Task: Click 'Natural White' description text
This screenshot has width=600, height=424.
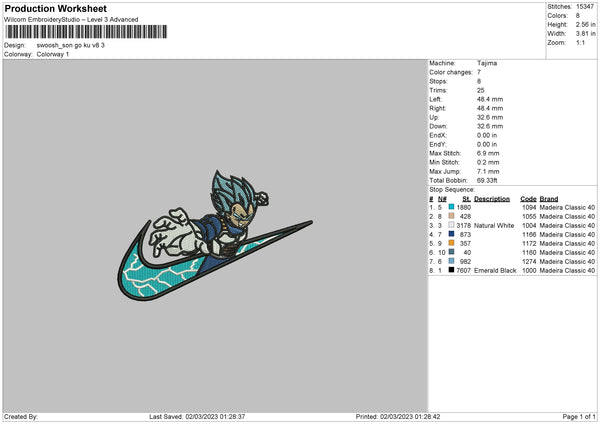Action: point(494,225)
